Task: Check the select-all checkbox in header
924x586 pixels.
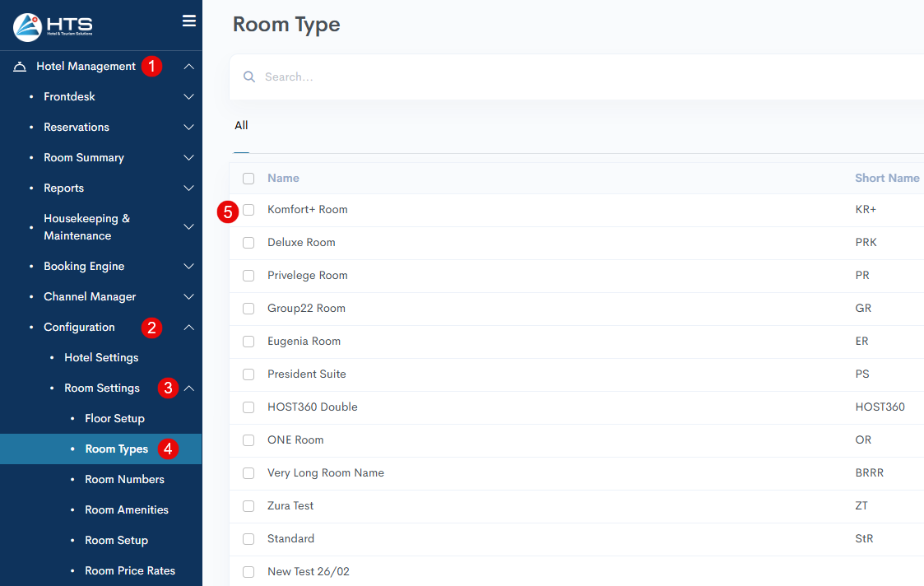Action: [248, 179]
